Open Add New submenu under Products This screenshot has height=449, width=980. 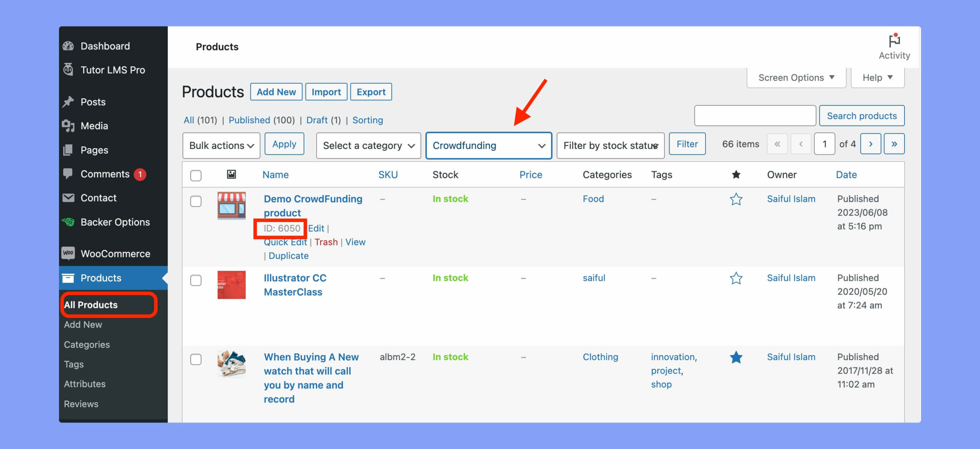[x=83, y=324]
